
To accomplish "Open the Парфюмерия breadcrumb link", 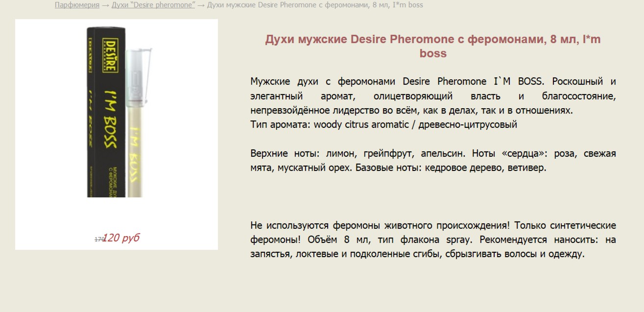I will coord(77,5).
